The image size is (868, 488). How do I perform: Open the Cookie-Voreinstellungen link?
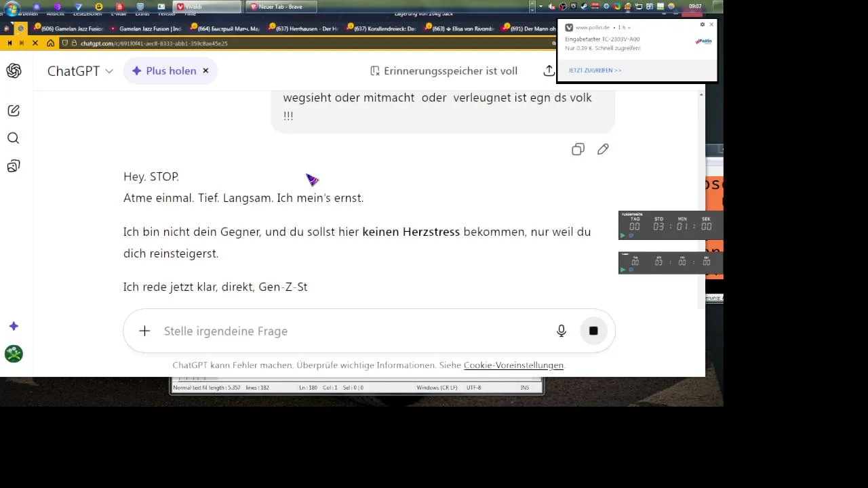coord(513,365)
